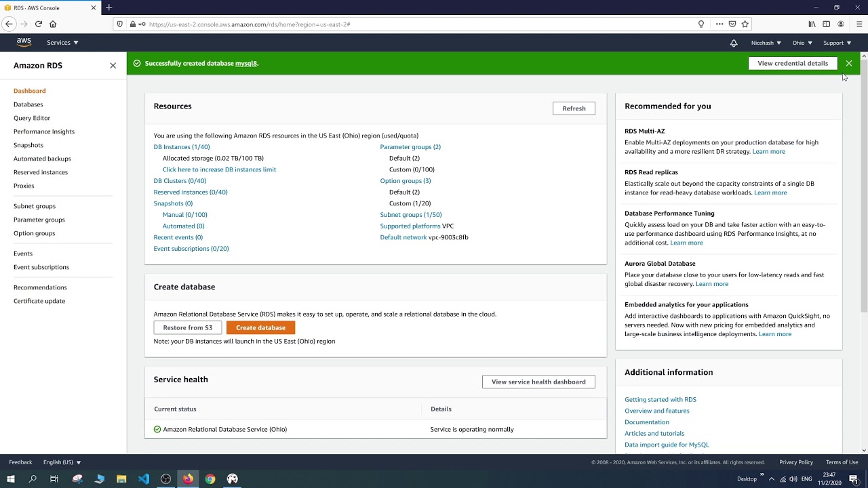Open Snapshots in the sidebar

(28, 145)
